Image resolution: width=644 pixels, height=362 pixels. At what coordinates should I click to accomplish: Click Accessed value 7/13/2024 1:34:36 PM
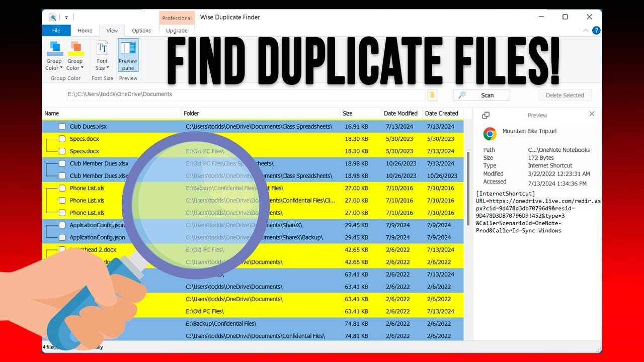557,184
